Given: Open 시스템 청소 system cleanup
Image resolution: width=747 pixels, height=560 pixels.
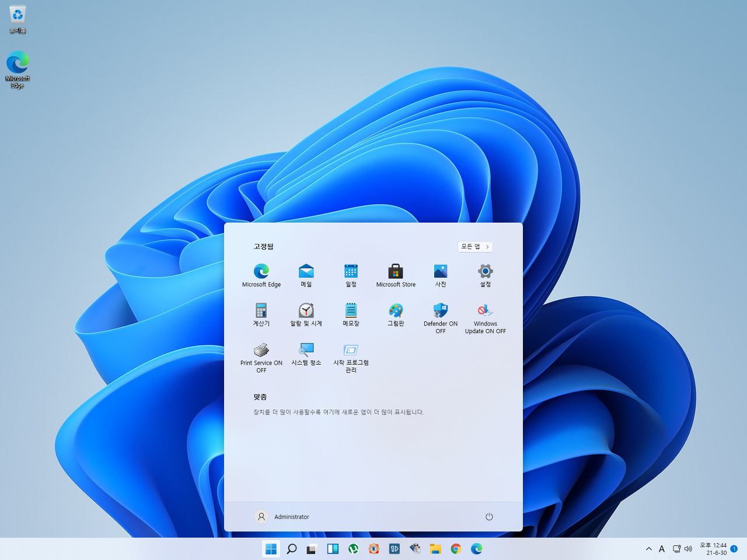Looking at the screenshot, I should [306, 354].
